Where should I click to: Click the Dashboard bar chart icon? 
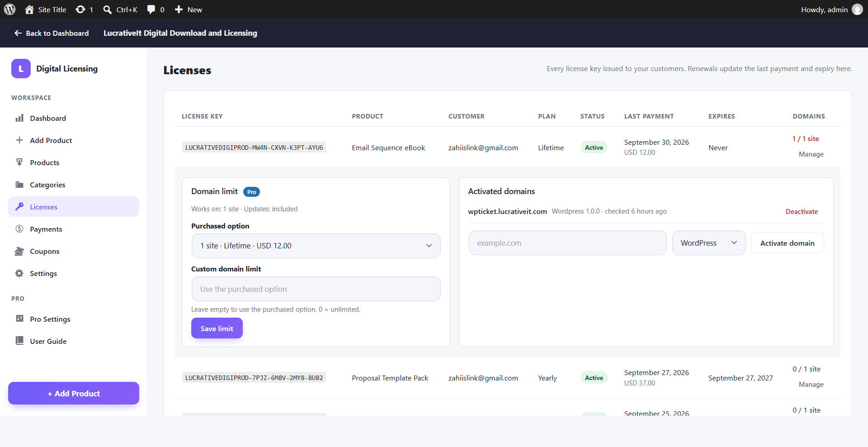pos(19,118)
